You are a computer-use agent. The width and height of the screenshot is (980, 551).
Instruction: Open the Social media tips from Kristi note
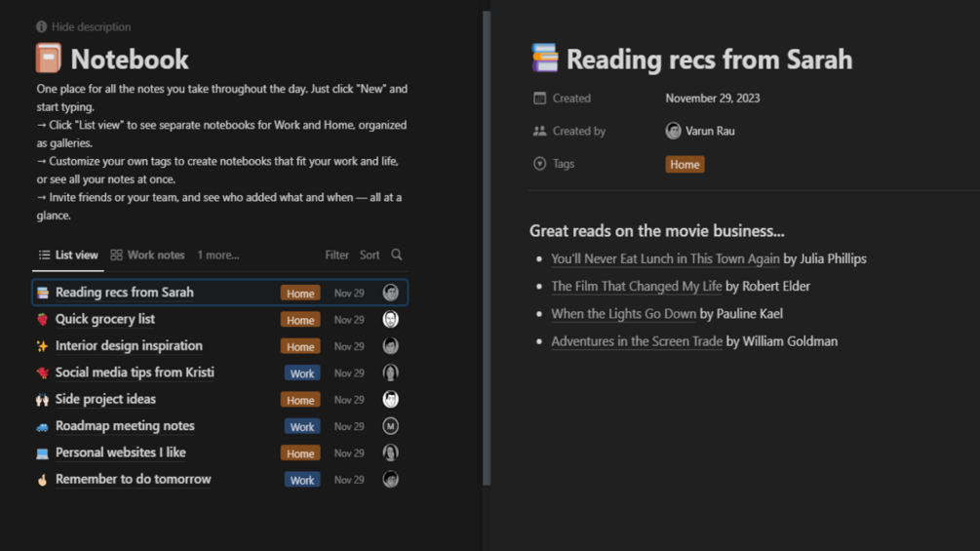click(x=135, y=373)
